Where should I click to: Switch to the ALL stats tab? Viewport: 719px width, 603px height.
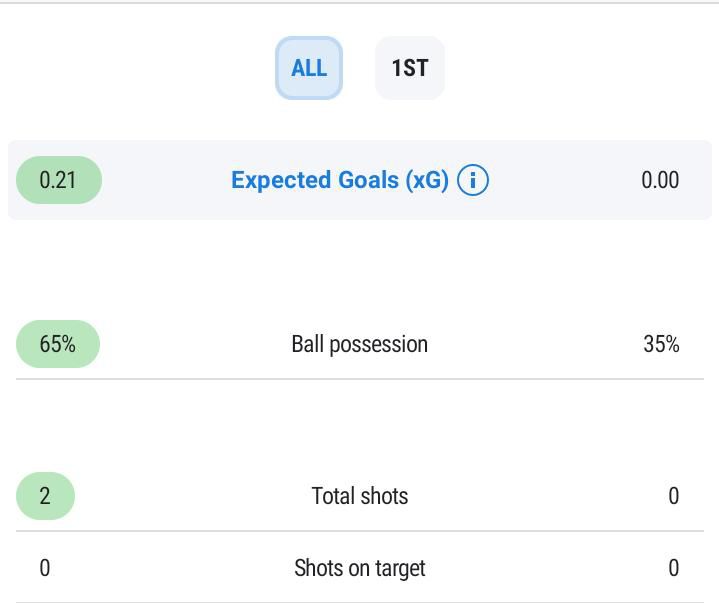[309, 68]
